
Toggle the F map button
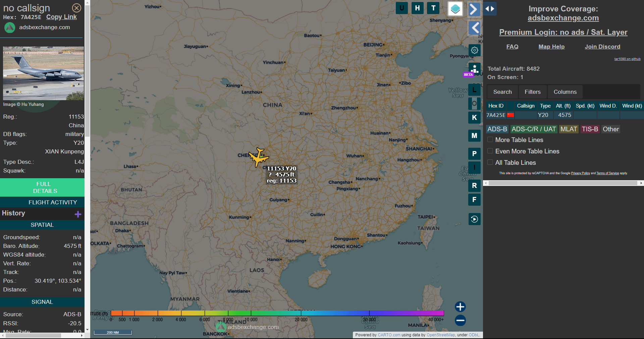474,200
